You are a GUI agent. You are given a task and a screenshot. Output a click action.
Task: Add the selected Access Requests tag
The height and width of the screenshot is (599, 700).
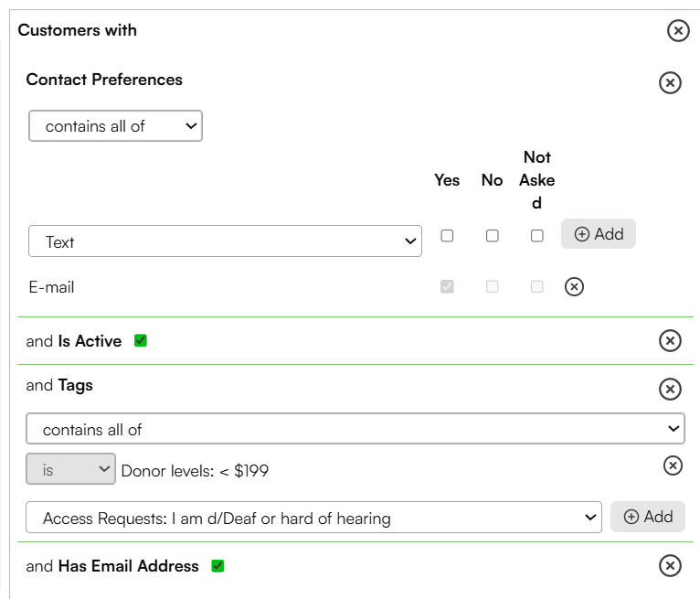(648, 517)
